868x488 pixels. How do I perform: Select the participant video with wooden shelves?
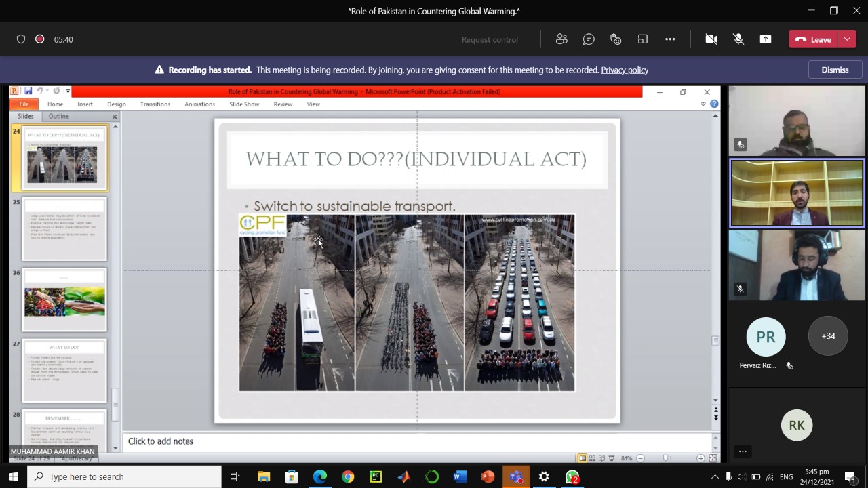(797, 193)
